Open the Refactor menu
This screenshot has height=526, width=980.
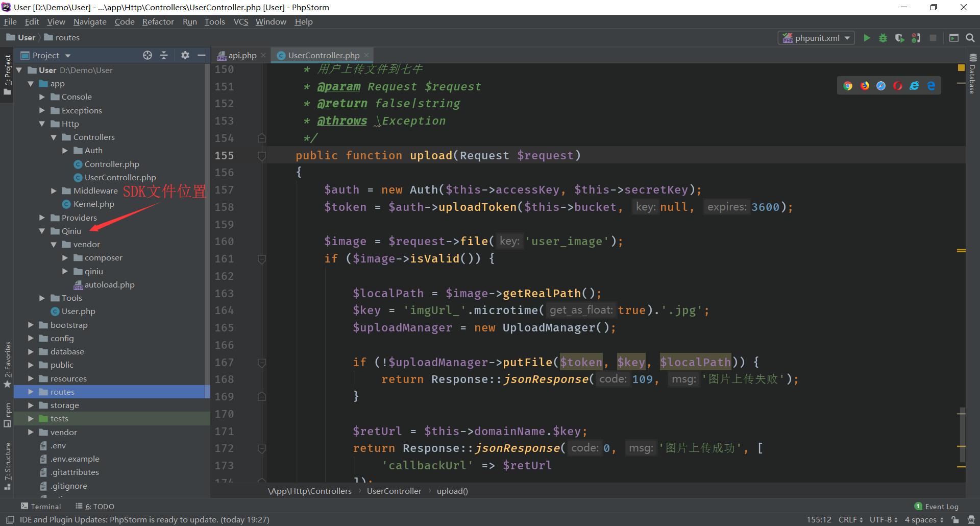pyautogui.click(x=158, y=22)
